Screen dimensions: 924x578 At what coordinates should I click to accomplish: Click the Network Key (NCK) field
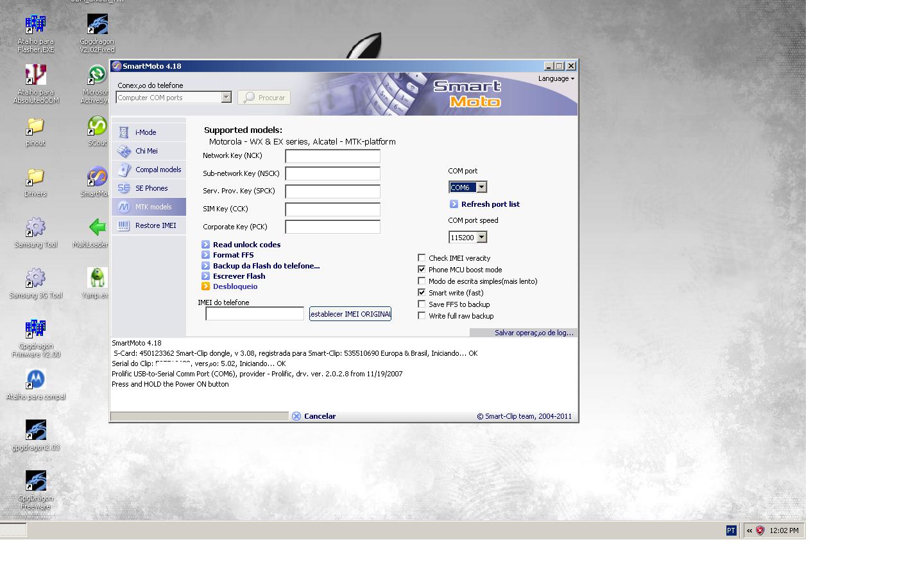(332, 156)
